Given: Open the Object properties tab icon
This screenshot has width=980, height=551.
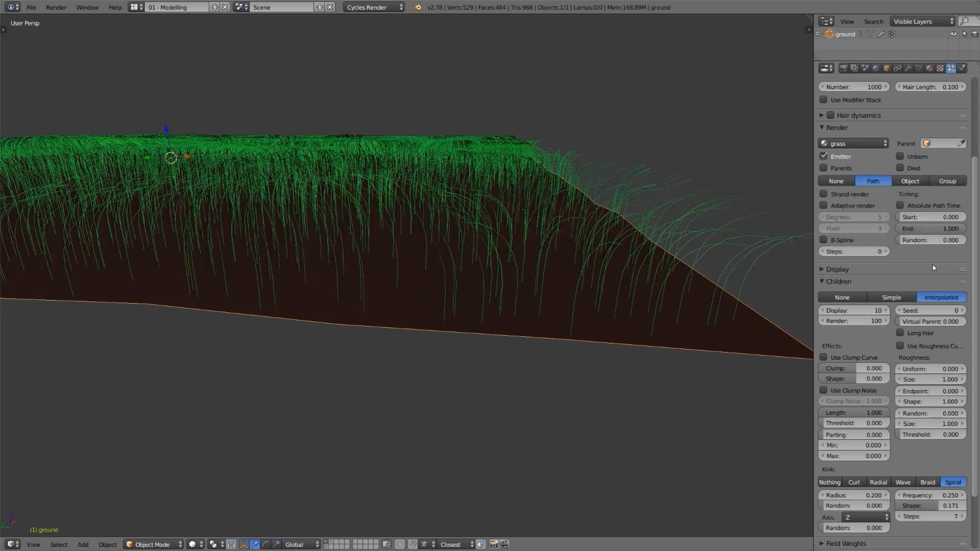Looking at the screenshot, I should 887,68.
